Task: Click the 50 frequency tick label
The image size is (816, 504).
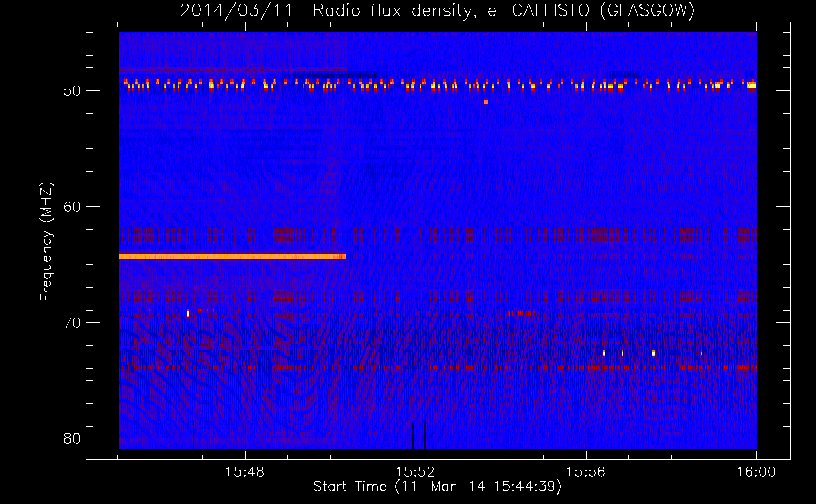Action: coord(72,91)
